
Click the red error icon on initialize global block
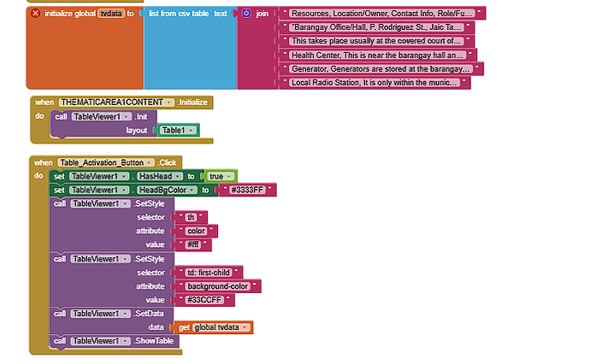tap(36, 14)
